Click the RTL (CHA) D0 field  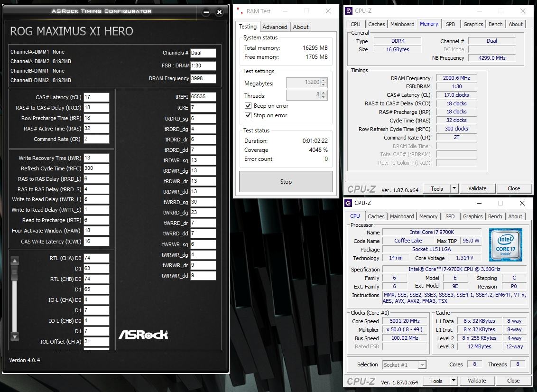(x=97, y=258)
